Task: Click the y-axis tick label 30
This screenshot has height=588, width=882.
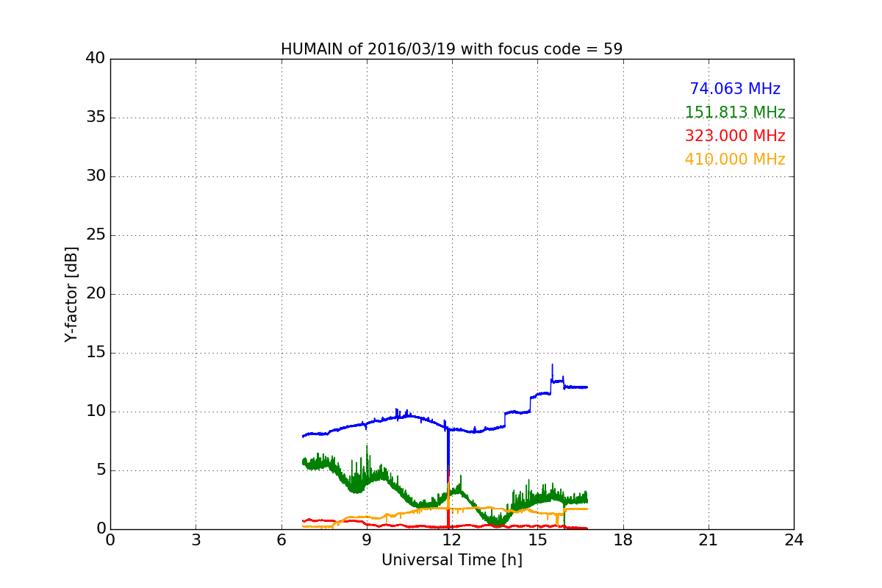Action: click(x=96, y=176)
